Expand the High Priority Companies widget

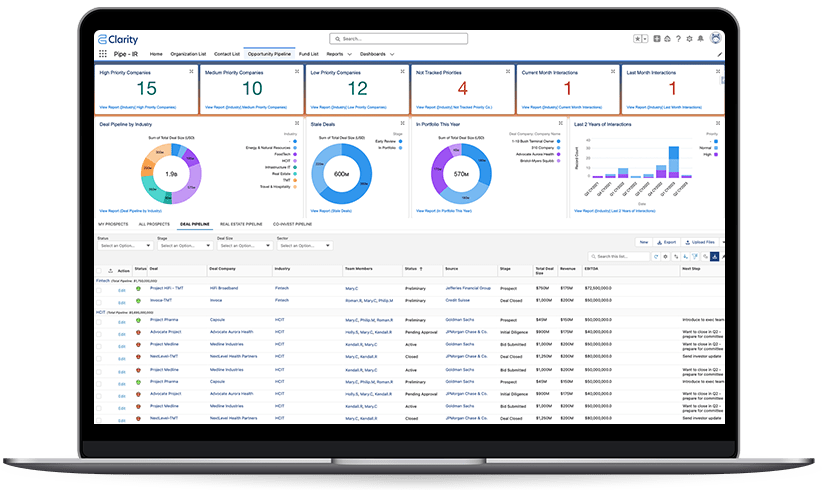pos(191,72)
